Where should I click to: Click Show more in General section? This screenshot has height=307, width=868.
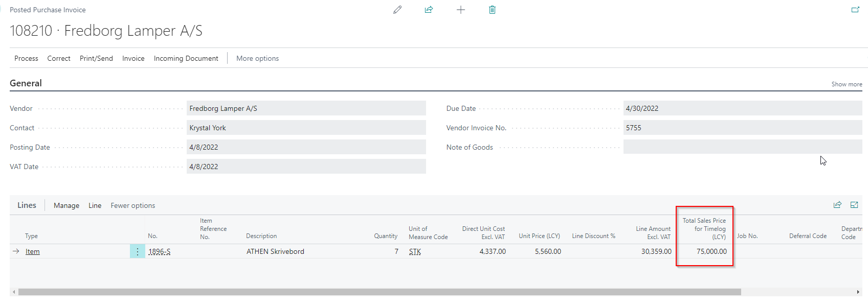click(847, 84)
